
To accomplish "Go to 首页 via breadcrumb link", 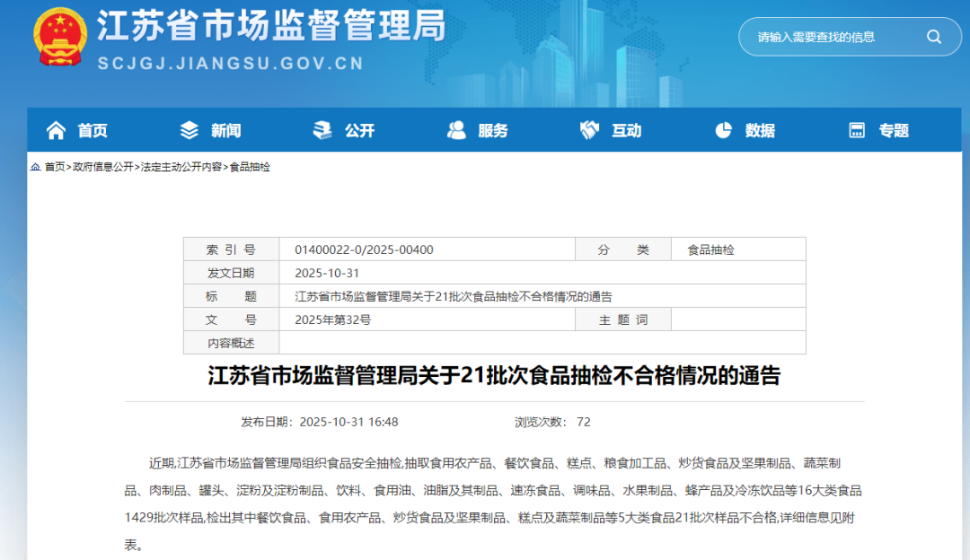I will point(55,167).
